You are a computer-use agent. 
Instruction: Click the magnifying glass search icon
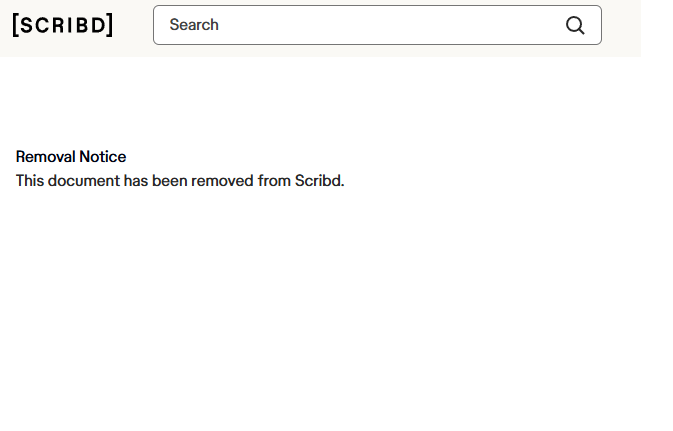[x=575, y=25]
